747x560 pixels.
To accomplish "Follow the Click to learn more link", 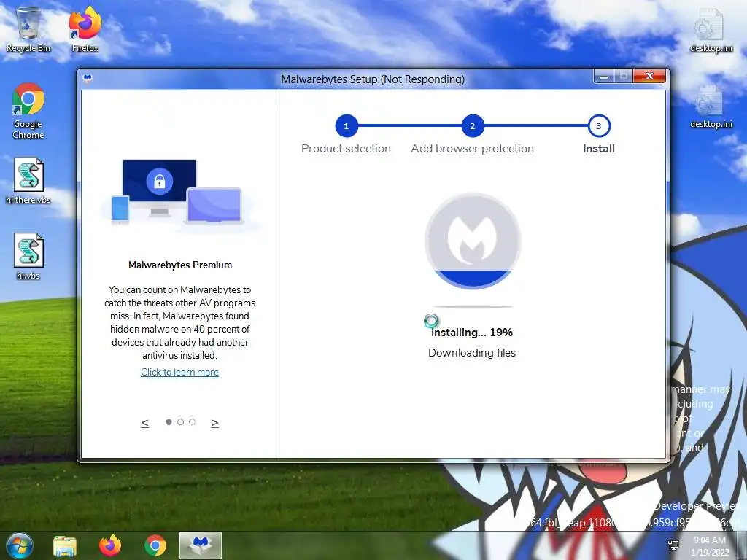I will point(179,373).
